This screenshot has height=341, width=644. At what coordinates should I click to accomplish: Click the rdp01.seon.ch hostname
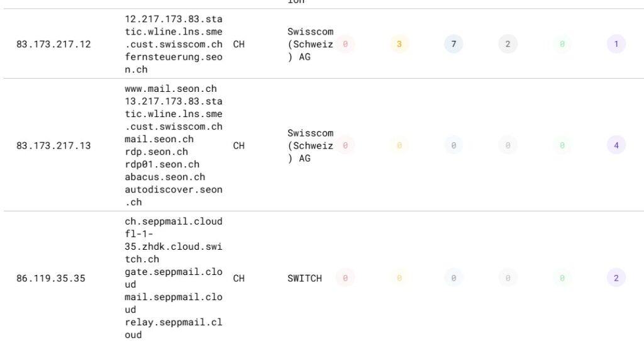click(x=162, y=164)
